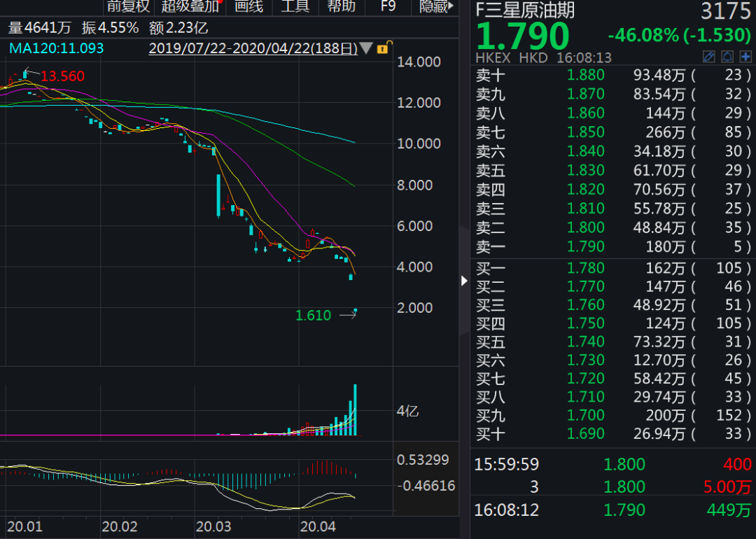Select the 买八 bid row at 1.710

coord(612,397)
